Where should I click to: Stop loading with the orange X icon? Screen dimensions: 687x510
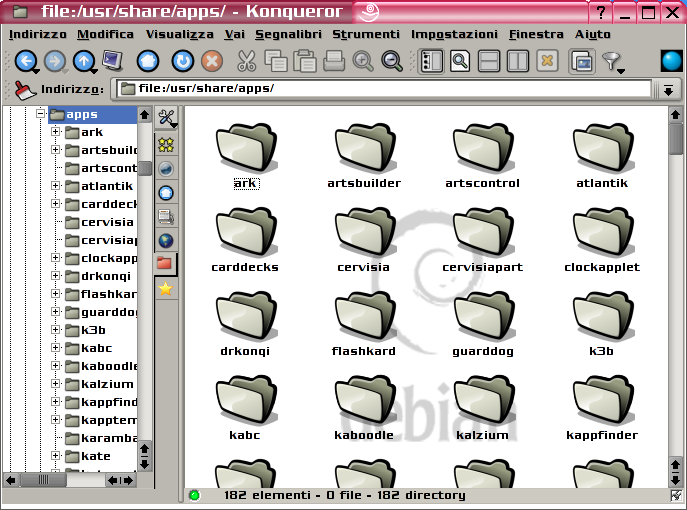point(212,61)
